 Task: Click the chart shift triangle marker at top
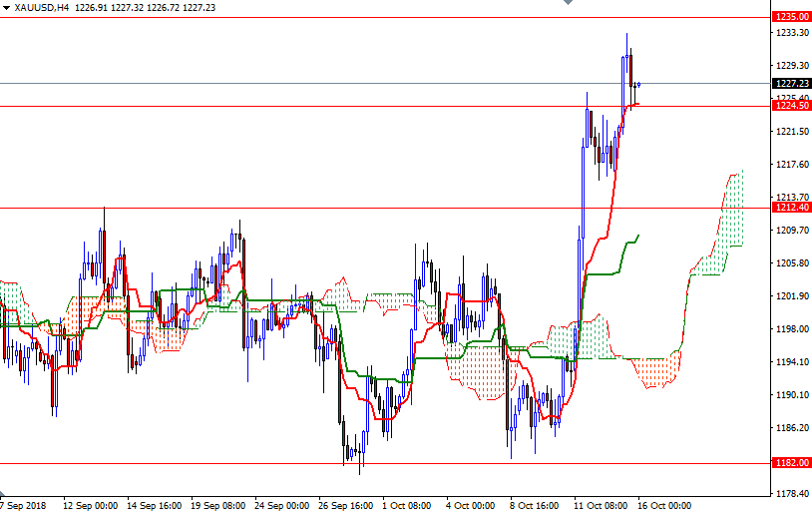tap(568, 4)
